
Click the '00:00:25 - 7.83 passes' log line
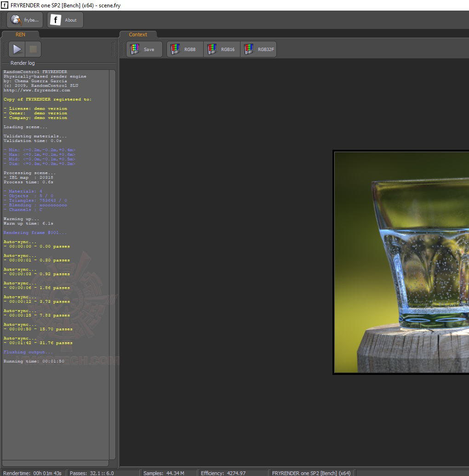pyautogui.click(x=36, y=315)
